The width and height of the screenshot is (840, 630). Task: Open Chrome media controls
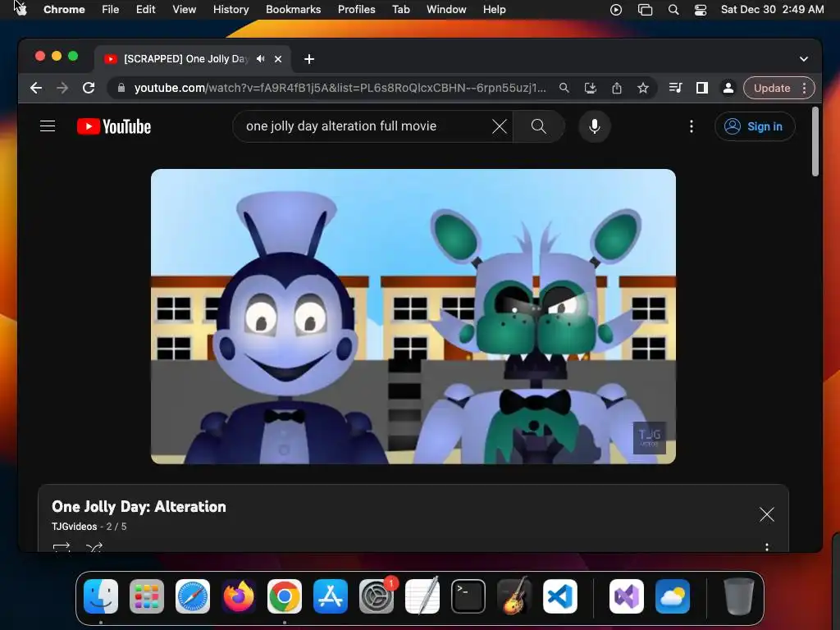point(676,88)
